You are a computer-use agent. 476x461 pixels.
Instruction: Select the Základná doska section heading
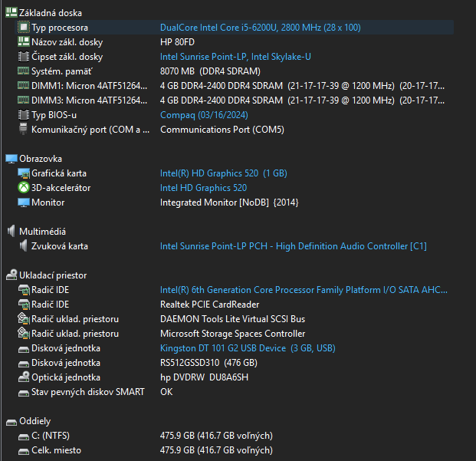(51, 13)
